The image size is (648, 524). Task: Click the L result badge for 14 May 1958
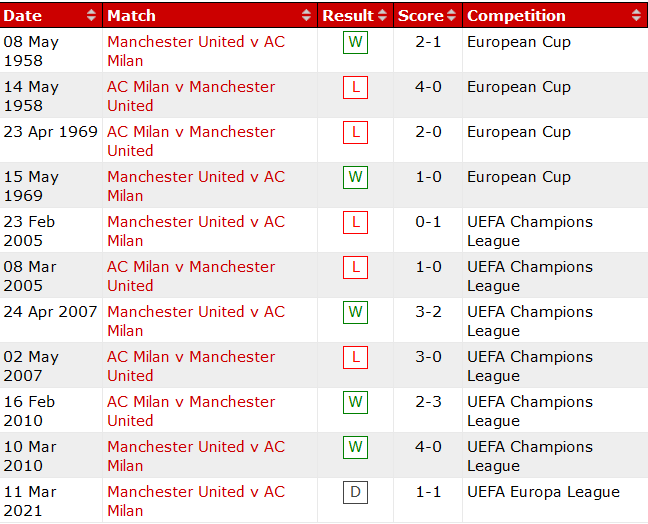click(355, 87)
